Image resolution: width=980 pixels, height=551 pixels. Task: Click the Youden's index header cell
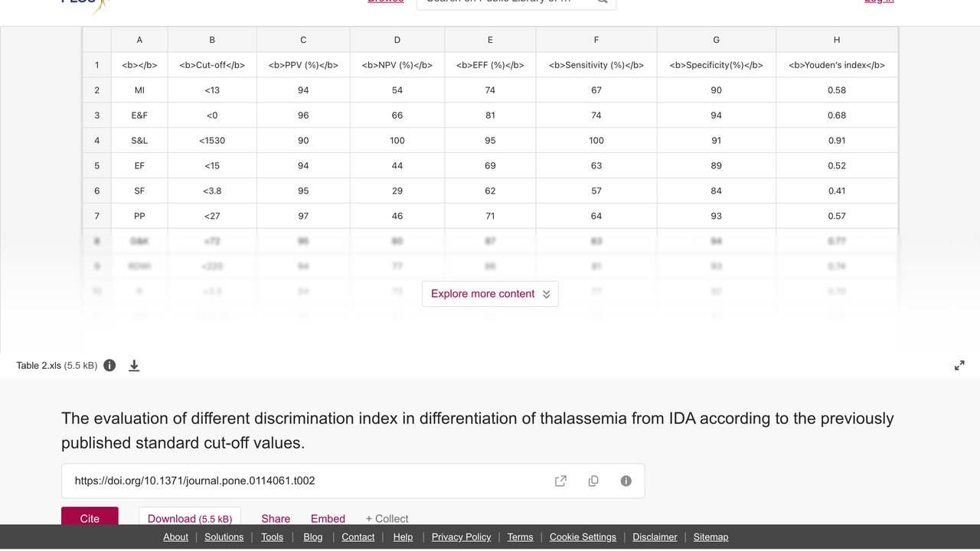837,65
